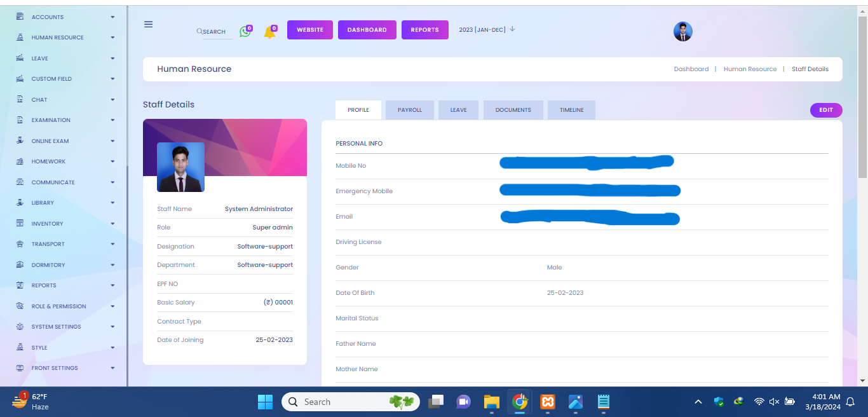Image resolution: width=868 pixels, height=417 pixels.
Task: Click the Library sidebar icon
Action: point(20,203)
